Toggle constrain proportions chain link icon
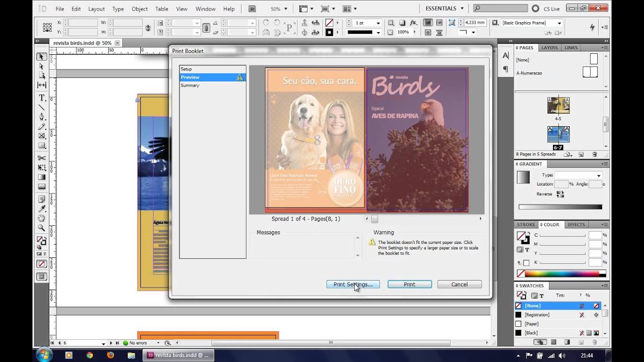This screenshot has height=362, width=644. click(x=206, y=28)
